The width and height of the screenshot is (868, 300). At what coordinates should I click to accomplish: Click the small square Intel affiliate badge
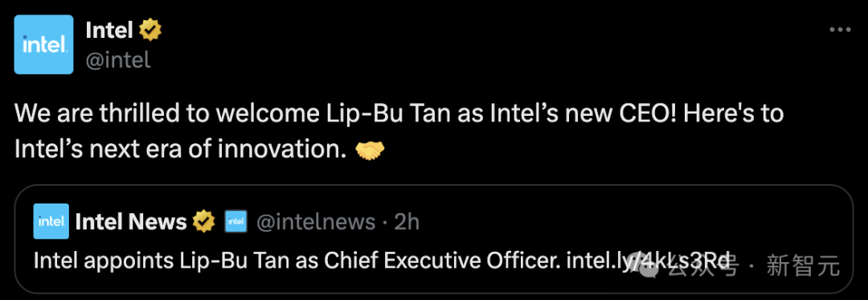click(x=235, y=221)
